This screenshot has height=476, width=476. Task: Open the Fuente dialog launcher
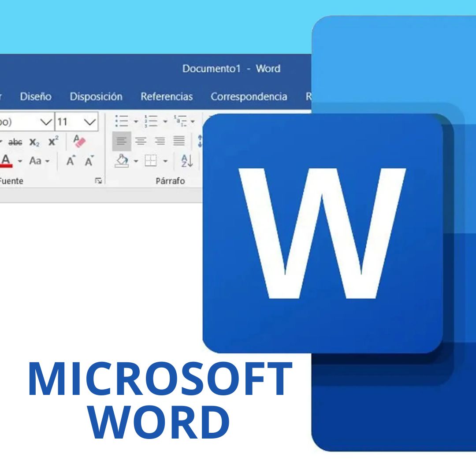(x=98, y=181)
